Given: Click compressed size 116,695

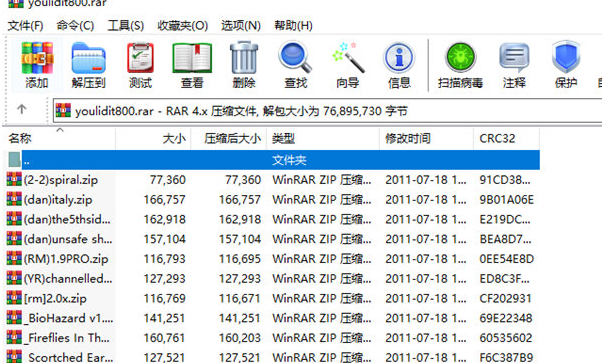Looking at the screenshot, I should click(x=240, y=259).
